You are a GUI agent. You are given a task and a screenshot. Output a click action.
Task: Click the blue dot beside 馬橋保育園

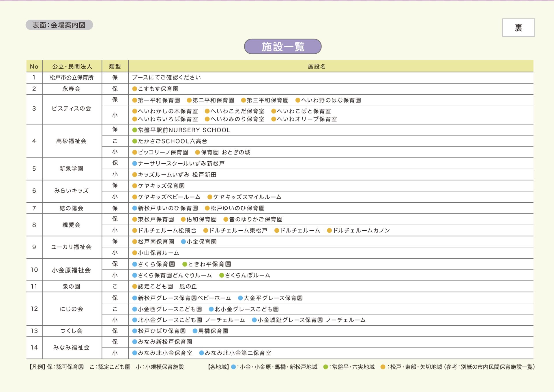(x=195, y=331)
